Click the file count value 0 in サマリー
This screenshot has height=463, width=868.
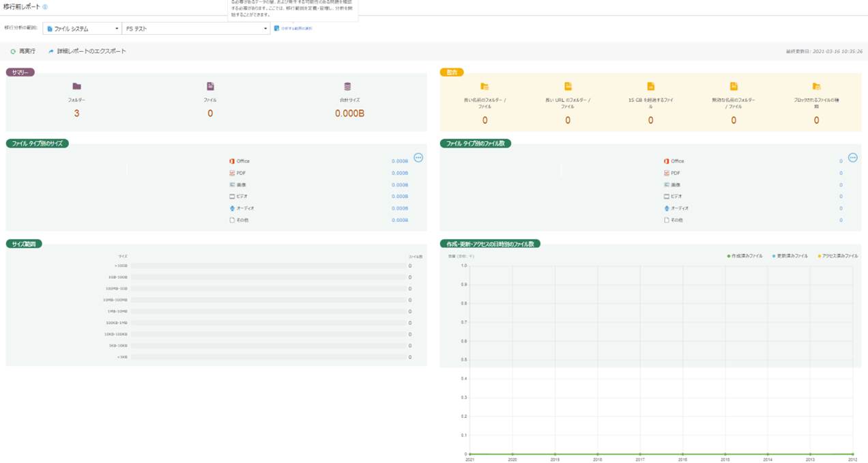210,113
